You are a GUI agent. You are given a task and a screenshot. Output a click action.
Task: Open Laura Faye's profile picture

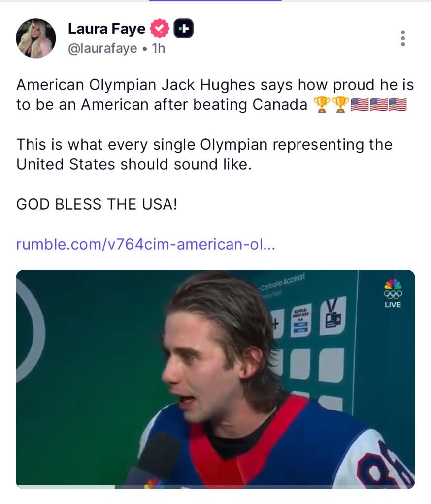click(x=36, y=38)
